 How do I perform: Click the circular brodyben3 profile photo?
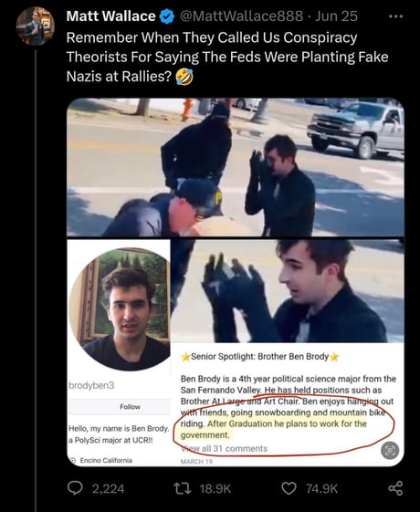[120, 308]
